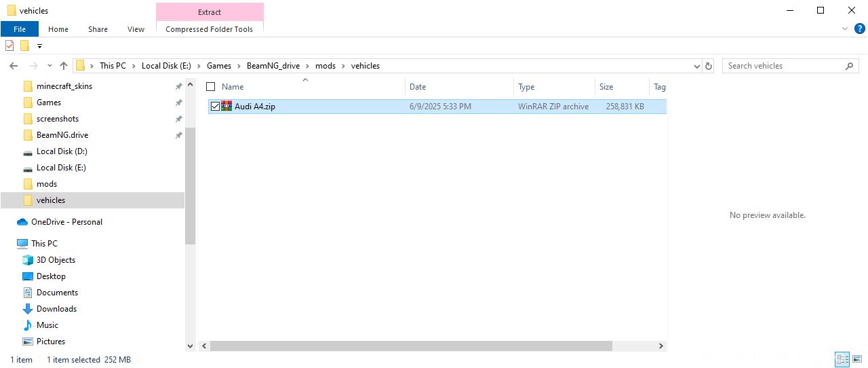Uncheck the Audi A4.zip checkbox
The width and height of the screenshot is (868, 368).
tap(215, 107)
